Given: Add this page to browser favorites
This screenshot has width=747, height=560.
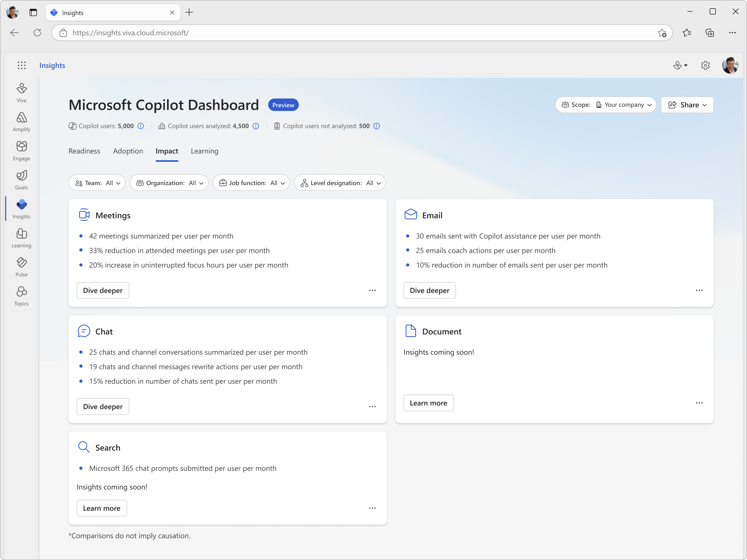Looking at the screenshot, I should pos(662,33).
